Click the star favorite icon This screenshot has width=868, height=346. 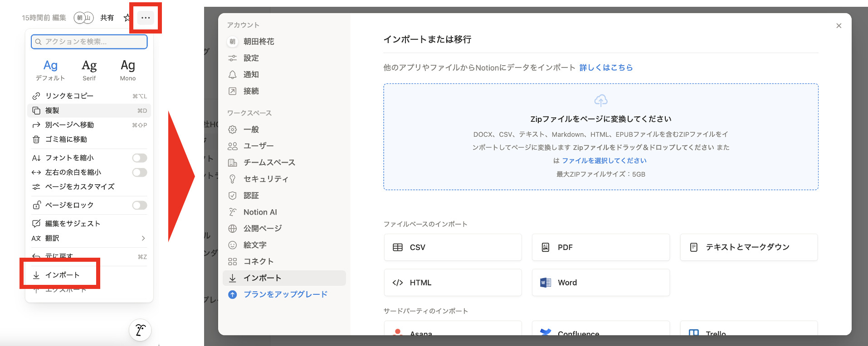coord(127,18)
